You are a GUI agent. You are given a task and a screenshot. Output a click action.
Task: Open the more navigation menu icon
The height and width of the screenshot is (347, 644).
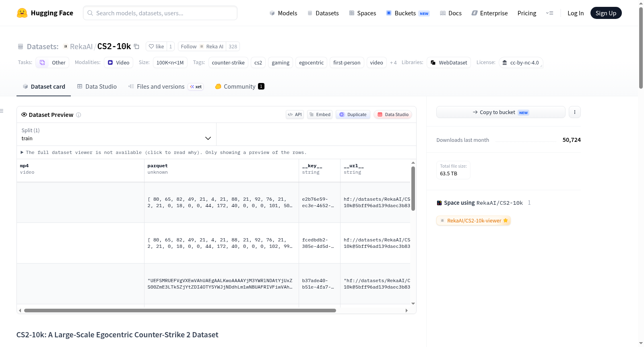tap(549, 13)
